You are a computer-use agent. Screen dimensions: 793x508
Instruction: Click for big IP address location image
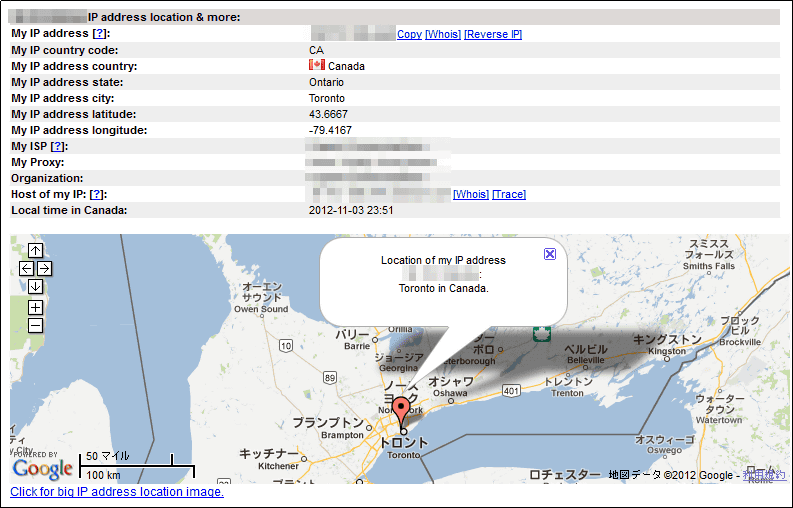point(117,492)
